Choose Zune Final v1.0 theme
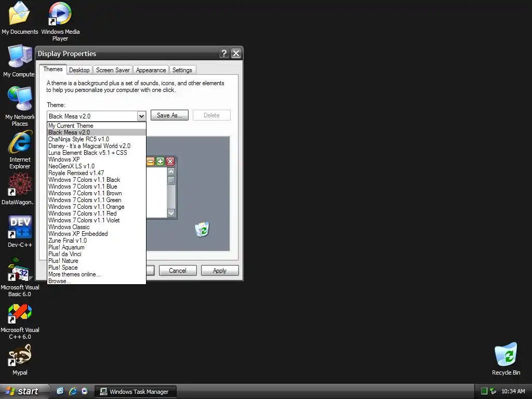This screenshot has width=532, height=399. point(96,241)
